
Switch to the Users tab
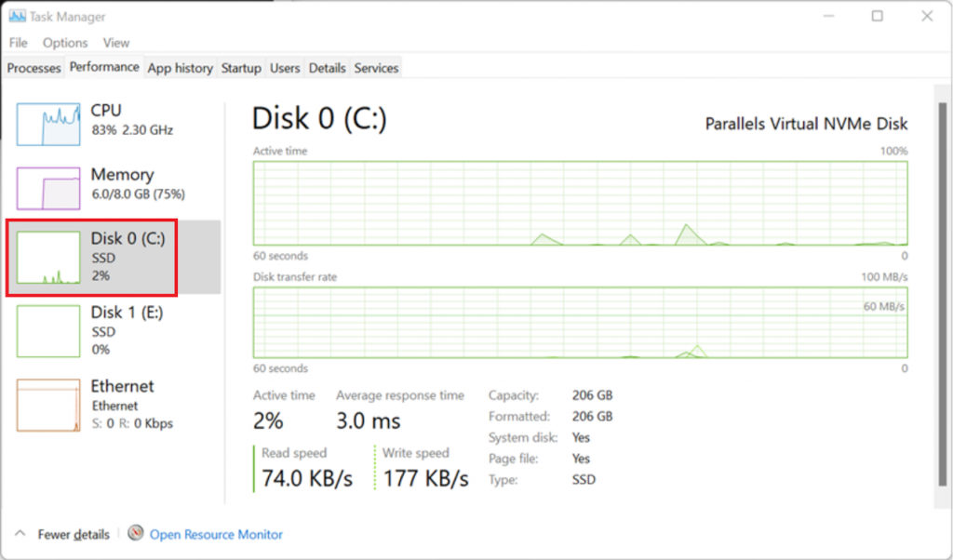285,68
